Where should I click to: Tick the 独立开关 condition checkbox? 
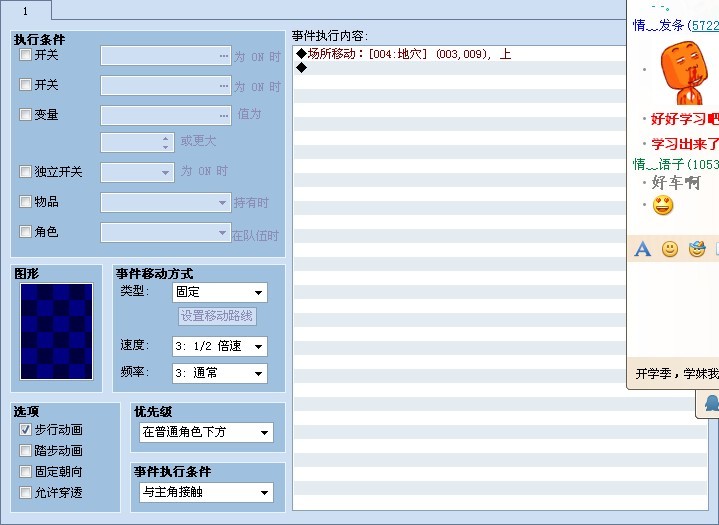[25, 171]
